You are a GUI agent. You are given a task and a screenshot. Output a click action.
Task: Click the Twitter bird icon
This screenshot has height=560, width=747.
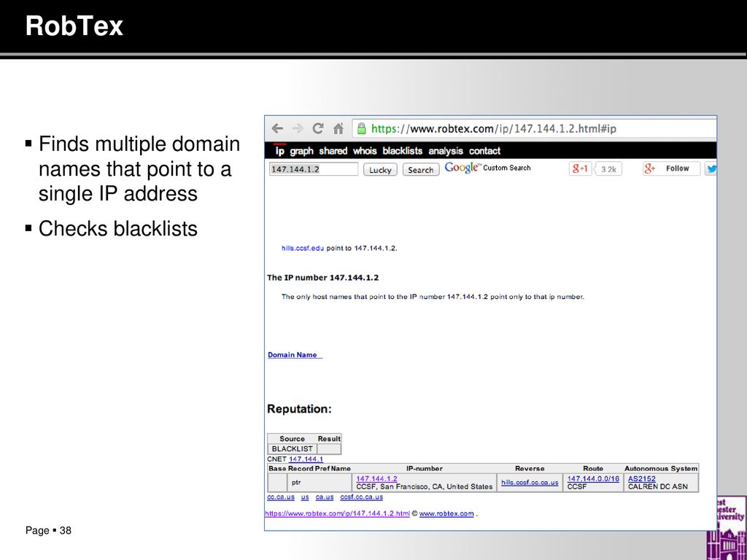[x=711, y=168]
